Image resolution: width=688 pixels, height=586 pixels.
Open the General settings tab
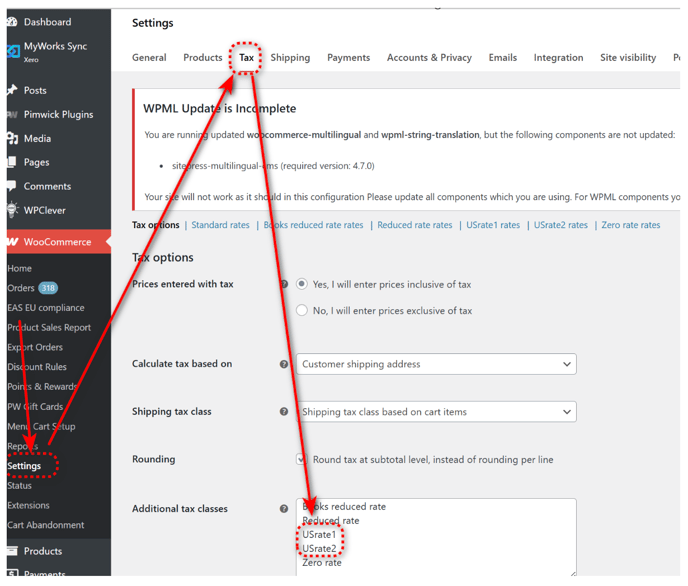click(149, 57)
